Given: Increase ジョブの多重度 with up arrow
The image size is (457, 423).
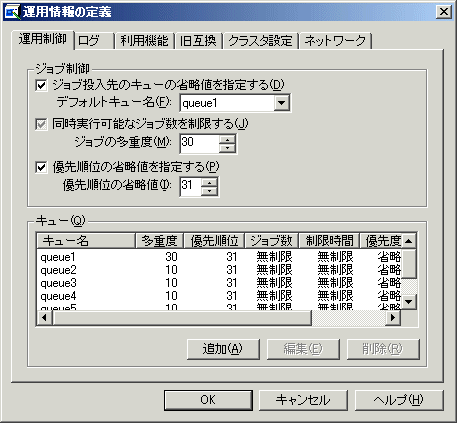Looking at the screenshot, I should point(227,140).
